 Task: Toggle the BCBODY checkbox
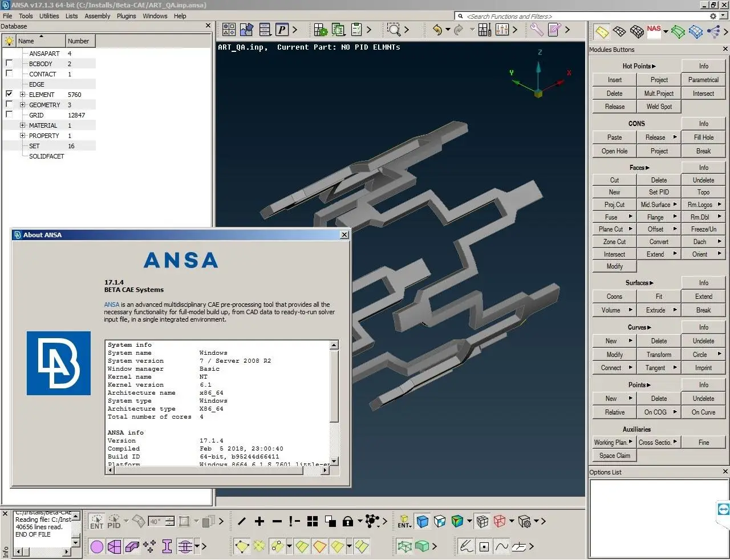click(x=9, y=63)
